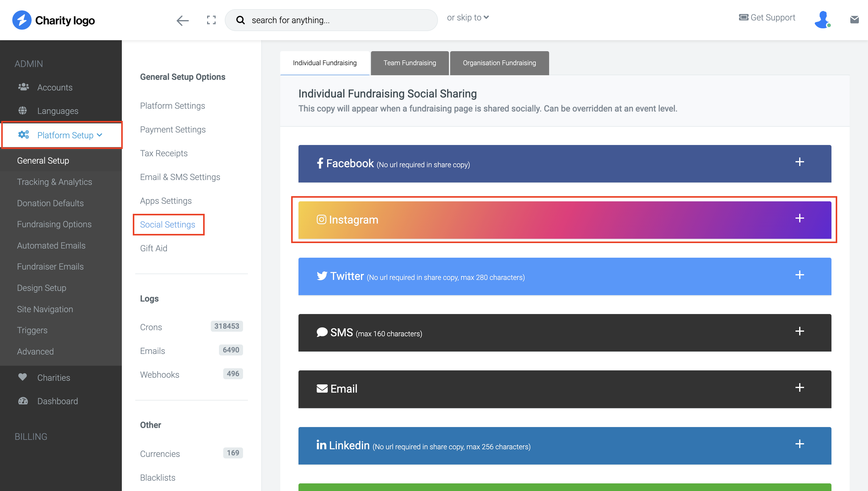Click the 318453 Crons count badge
The width and height of the screenshot is (868, 491).
(227, 326)
